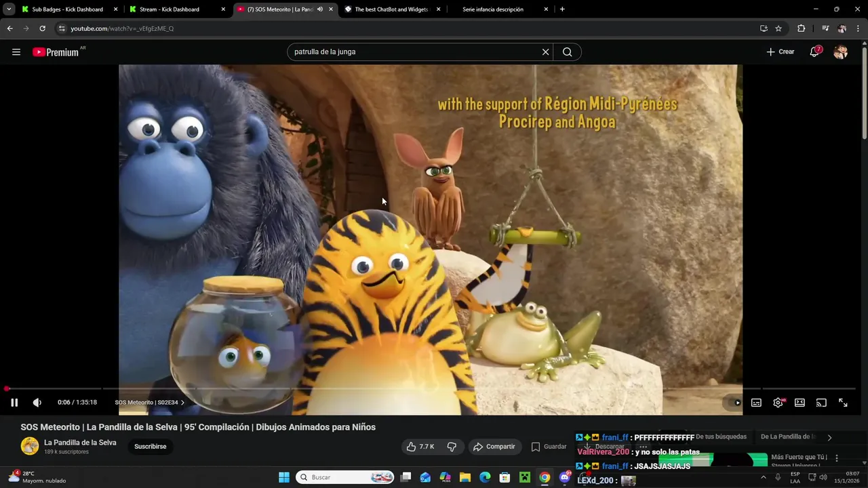Create content with Crear button
The image size is (868, 488).
[781, 52]
